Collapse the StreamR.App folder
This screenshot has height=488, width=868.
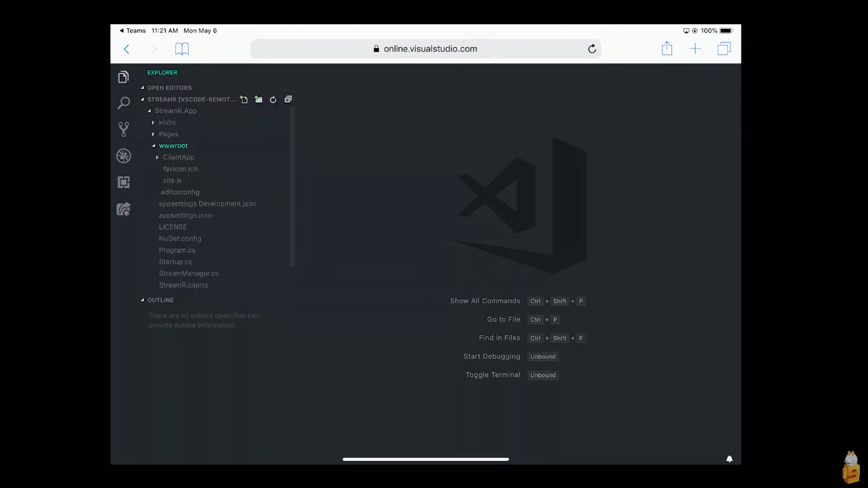[x=175, y=111]
